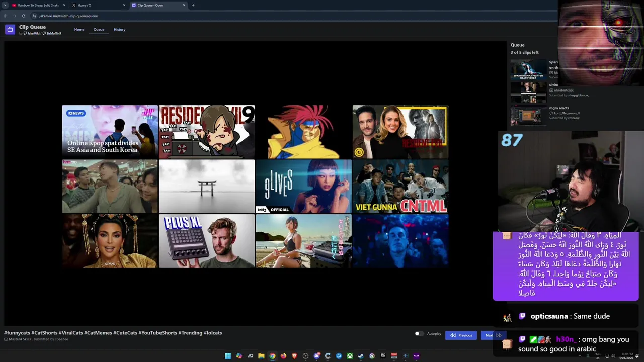Viewport: 644px width, 362px height.
Task: Close the Home / X tab
Action: pyautogui.click(x=124, y=5)
